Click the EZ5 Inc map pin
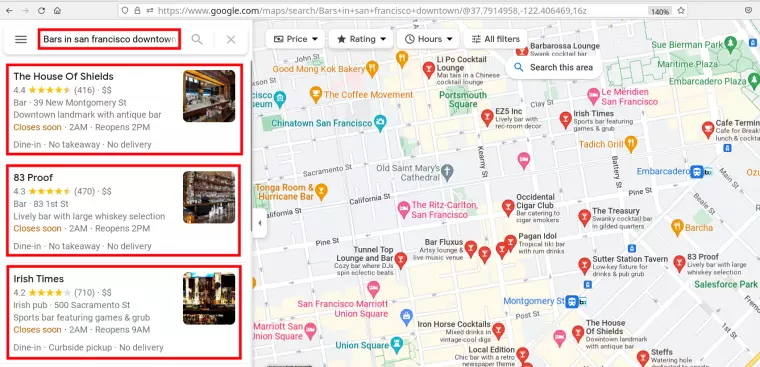Viewport: 760px width, 367px height. click(487, 117)
